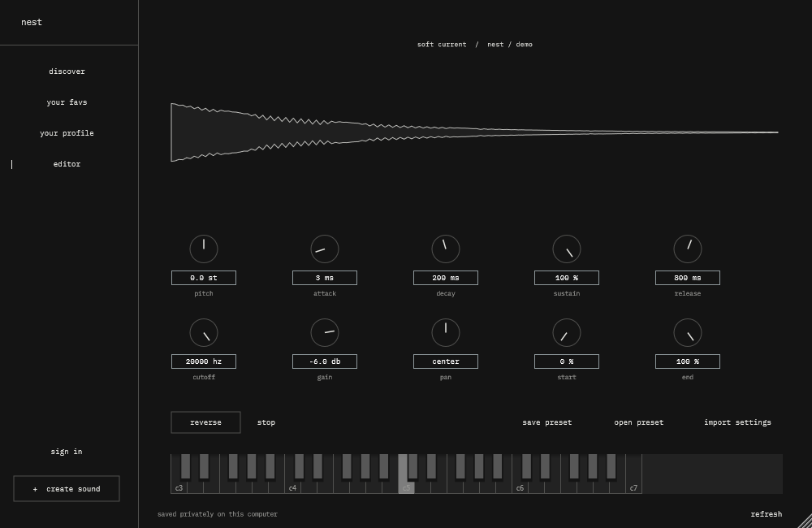
Task: Toggle the reverse button
Action: tap(205, 422)
